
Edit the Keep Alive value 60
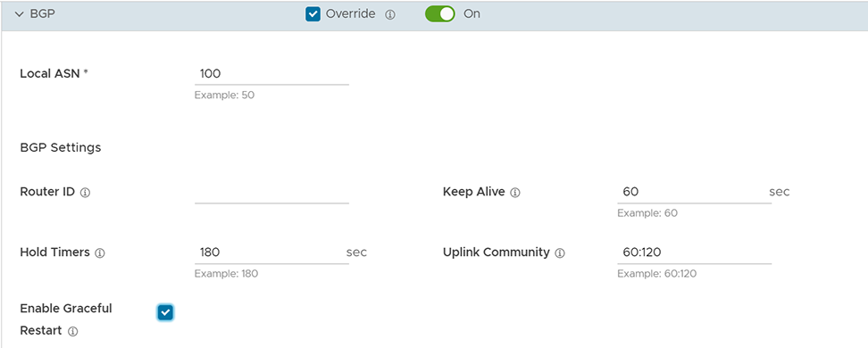(x=694, y=192)
